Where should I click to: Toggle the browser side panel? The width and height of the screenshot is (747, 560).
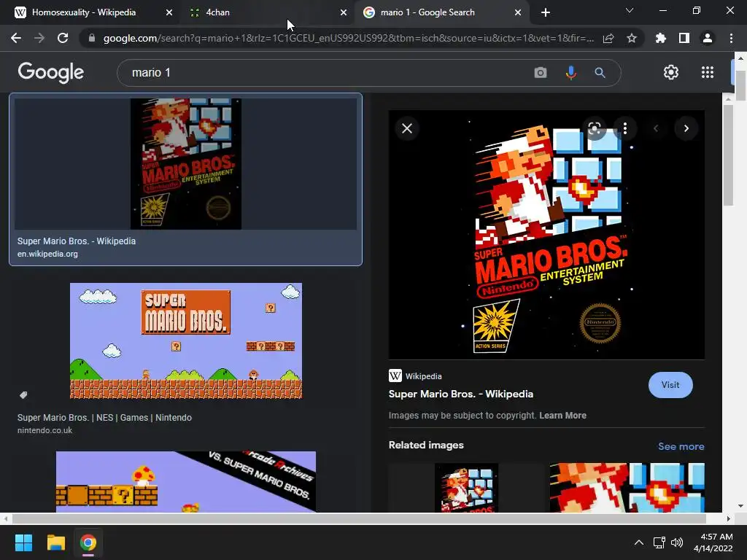click(x=684, y=38)
